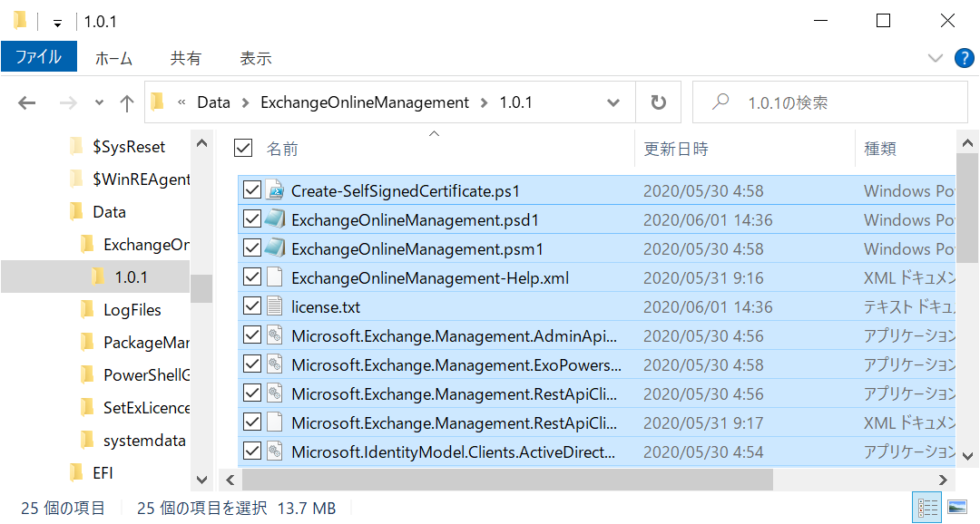Click the ExchangeOnlineManagement.psm1 file icon

[275, 247]
